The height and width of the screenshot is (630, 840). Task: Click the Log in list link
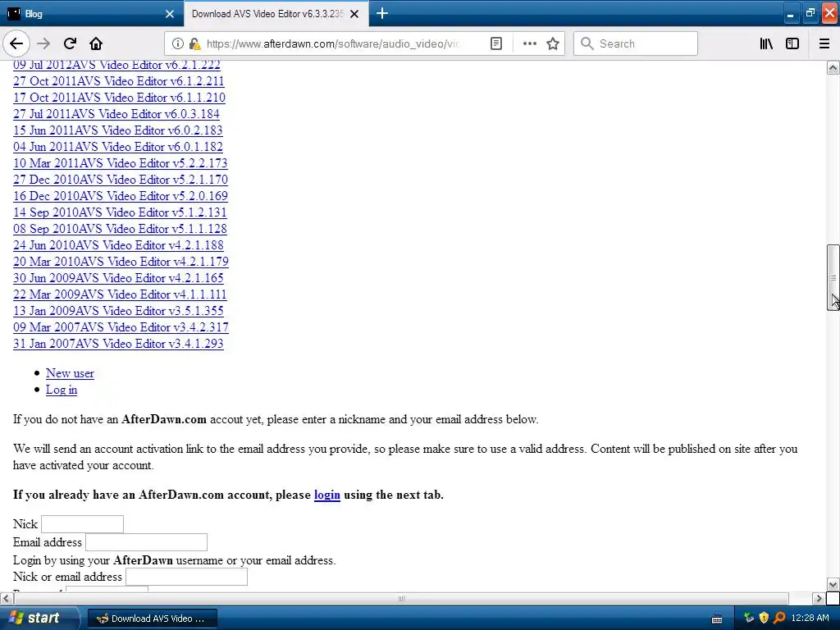(62, 390)
